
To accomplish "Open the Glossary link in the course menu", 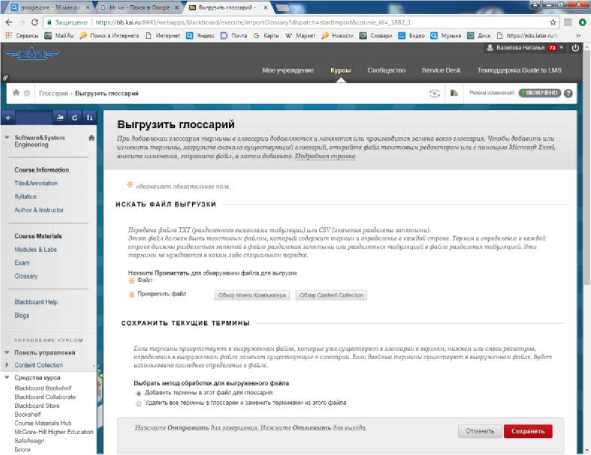I will pos(26,276).
